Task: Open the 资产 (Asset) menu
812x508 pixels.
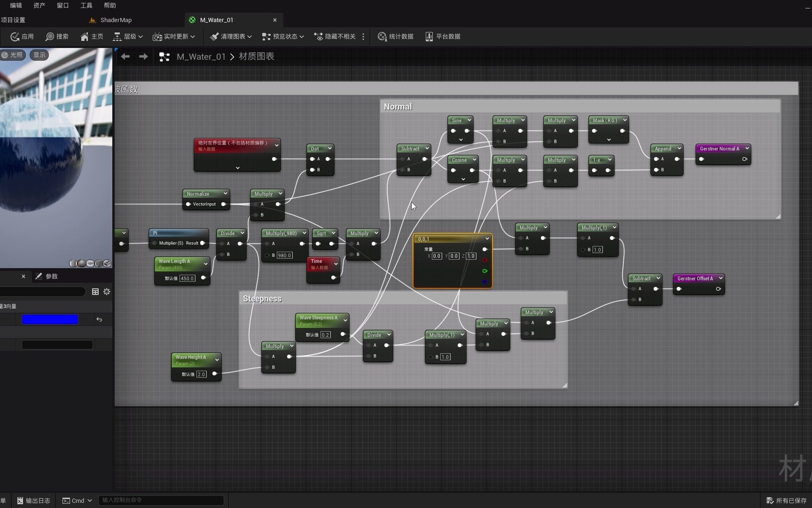Action: 39,5
